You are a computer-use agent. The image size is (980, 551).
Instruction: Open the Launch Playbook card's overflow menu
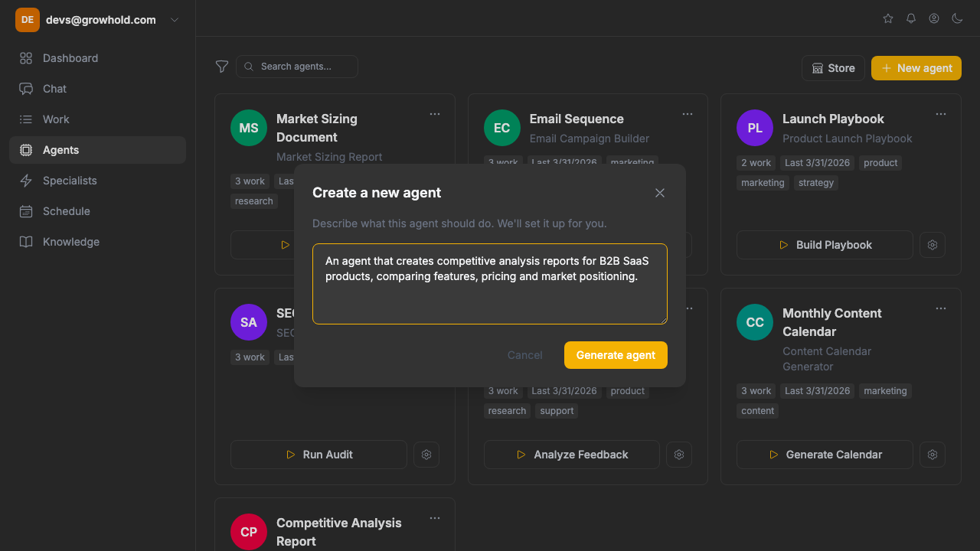tap(940, 113)
